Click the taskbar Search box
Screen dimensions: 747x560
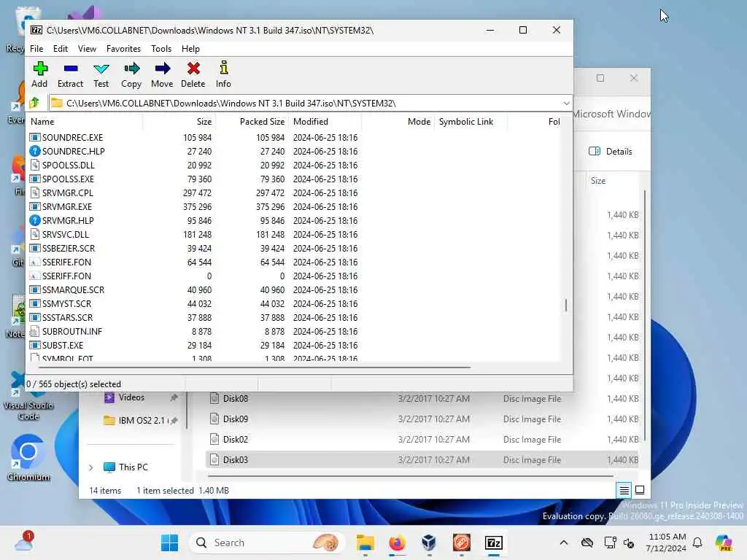pyautogui.click(x=267, y=542)
